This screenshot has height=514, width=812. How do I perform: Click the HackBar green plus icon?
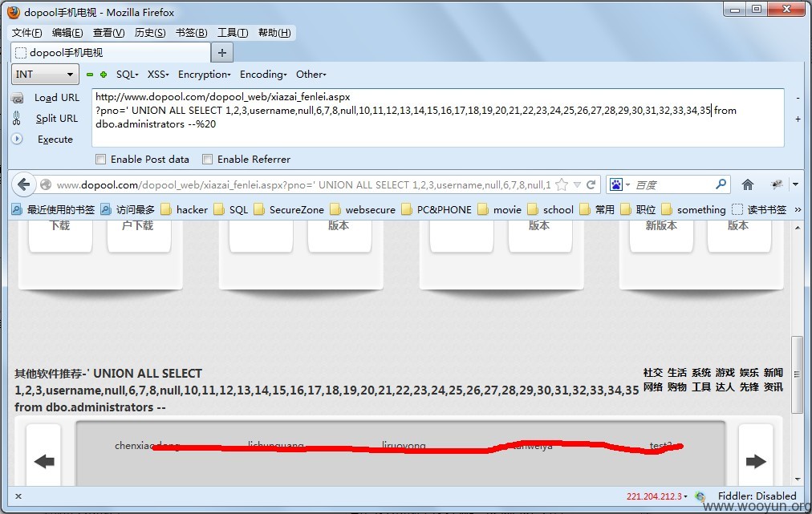104,75
